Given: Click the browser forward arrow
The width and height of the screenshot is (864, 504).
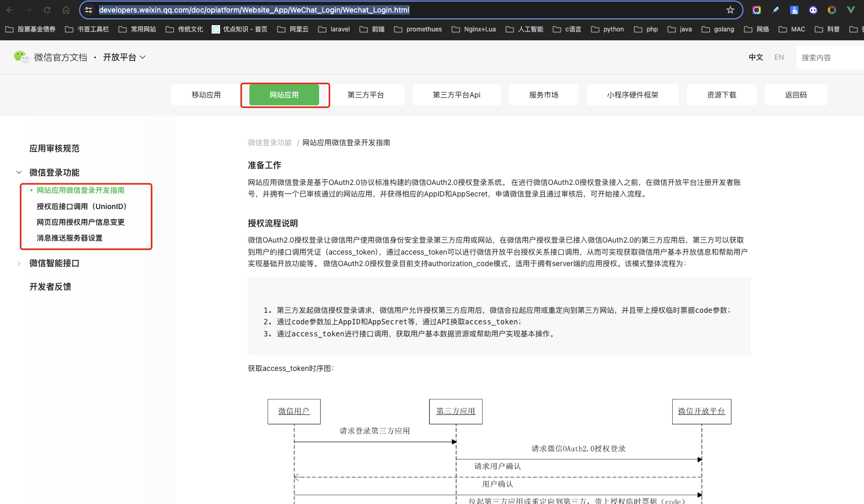Looking at the screenshot, I should 28,10.
